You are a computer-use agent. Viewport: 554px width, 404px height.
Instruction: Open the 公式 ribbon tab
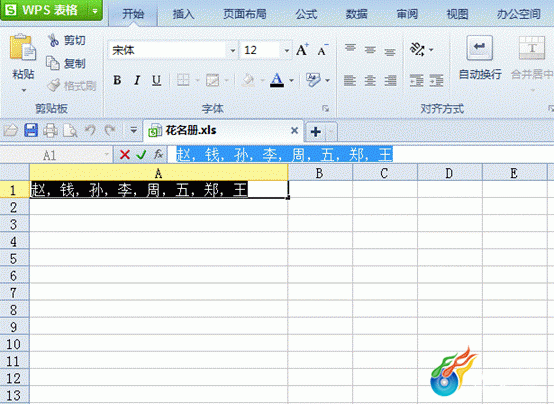coord(306,14)
